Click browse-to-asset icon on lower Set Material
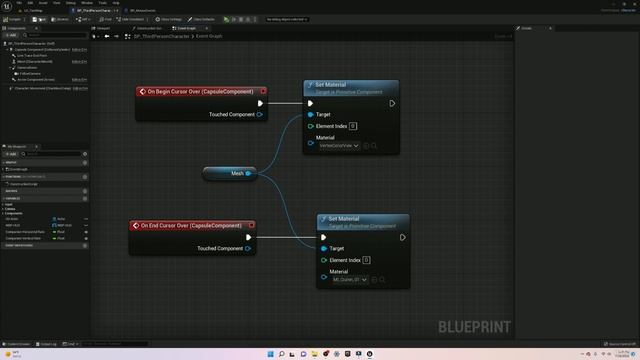The image size is (640, 360). [382, 280]
